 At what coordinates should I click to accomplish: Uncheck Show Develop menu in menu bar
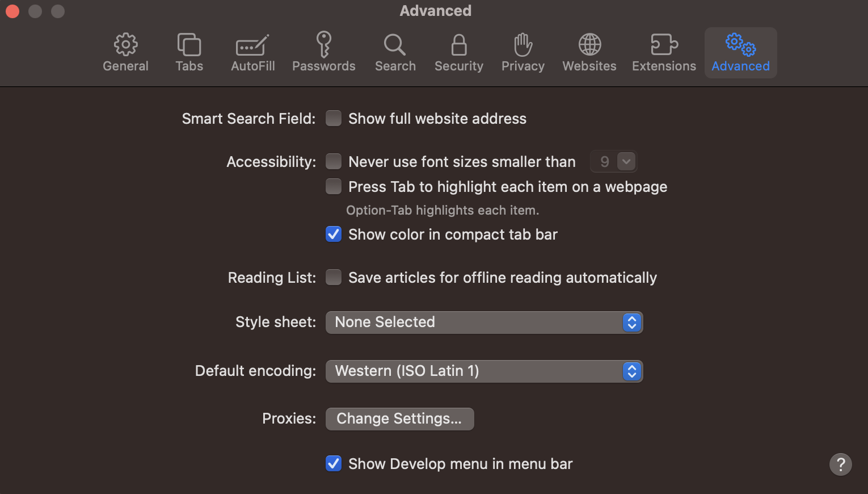pyautogui.click(x=334, y=463)
